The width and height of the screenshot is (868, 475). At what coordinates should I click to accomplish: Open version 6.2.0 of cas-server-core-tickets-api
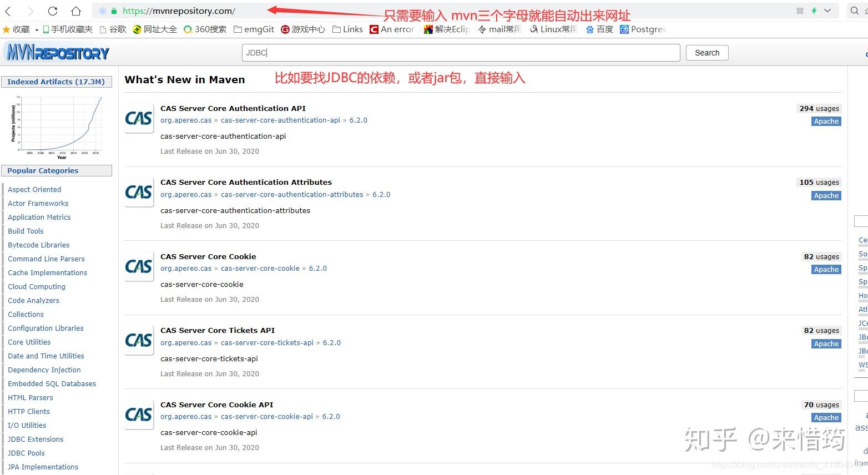click(331, 342)
